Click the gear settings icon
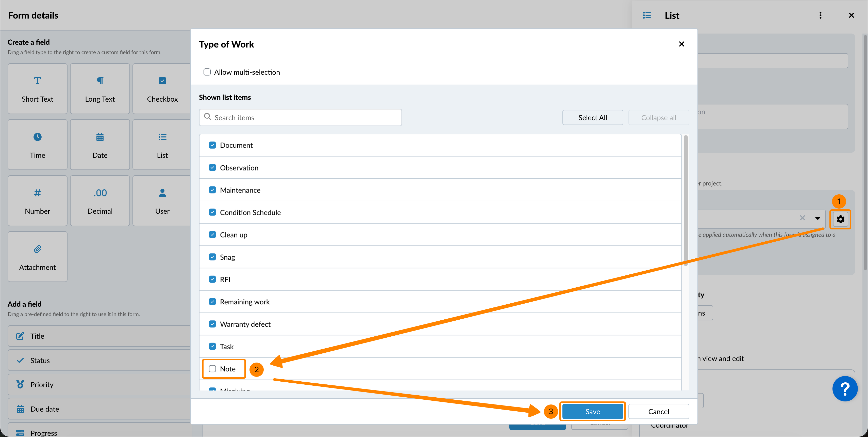868x437 pixels. [840, 219]
